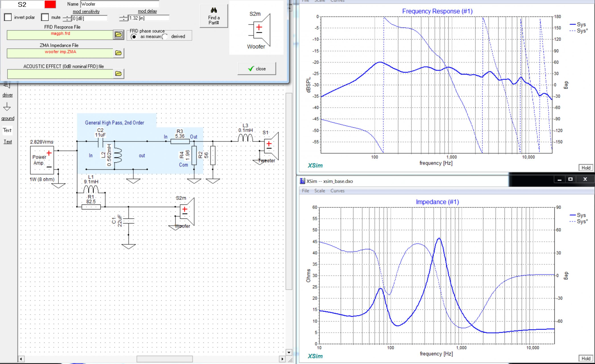Select resistor R2 56 in schematic
Viewport: 595px width, 364px height.
coord(213,155)
